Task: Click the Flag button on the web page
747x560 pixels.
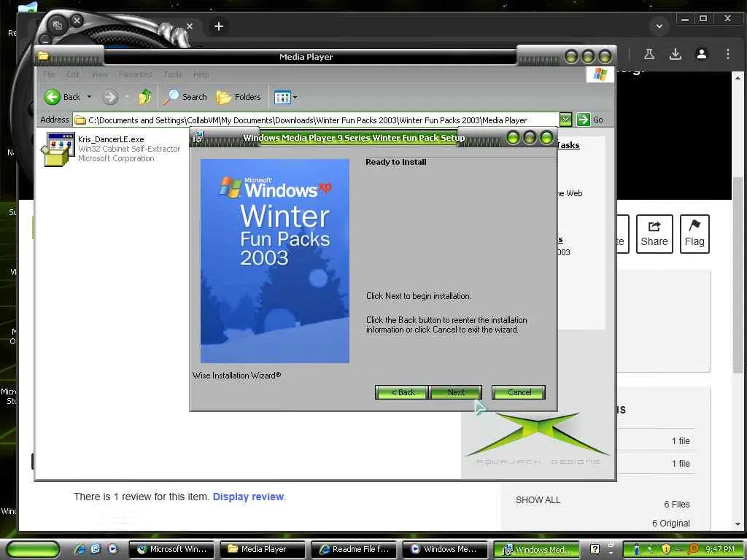Action: click(x=694, y=234)
